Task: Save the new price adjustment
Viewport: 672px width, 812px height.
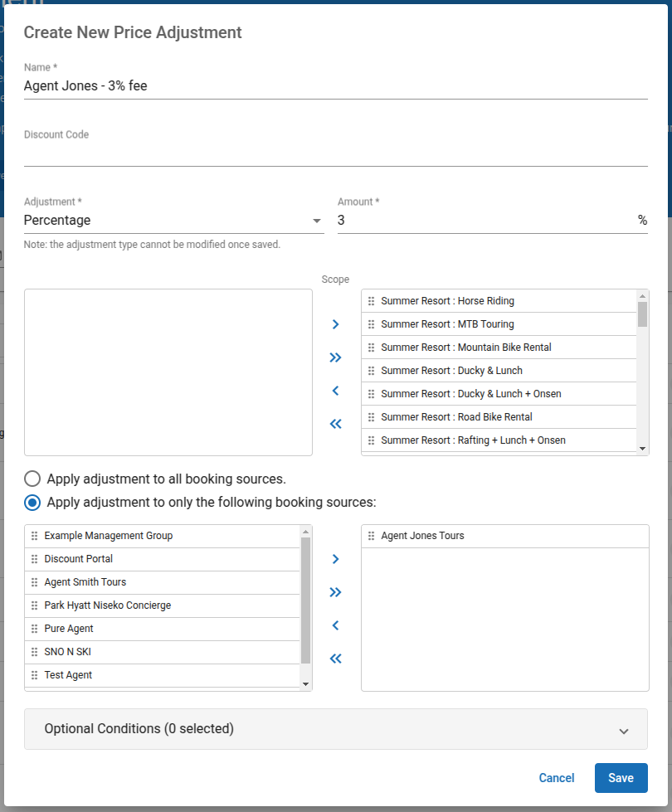Action: tap(621, 778)
